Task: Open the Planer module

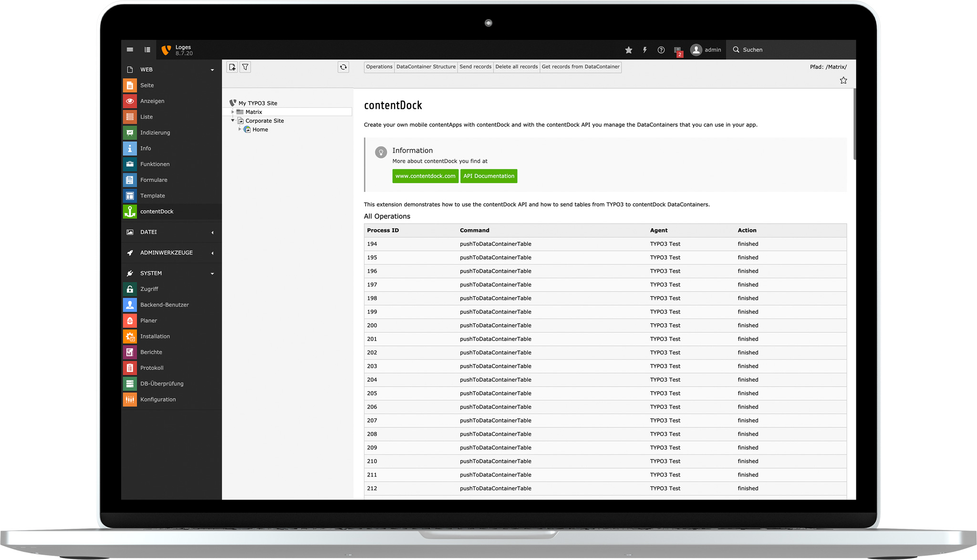Action: [171, 321]
